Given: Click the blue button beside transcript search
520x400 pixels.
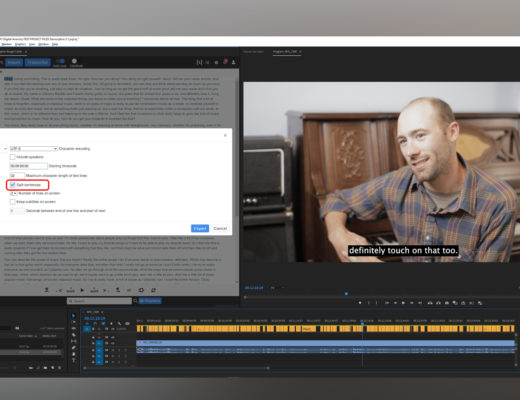Looking at the screenshot, I should point(150,301).
